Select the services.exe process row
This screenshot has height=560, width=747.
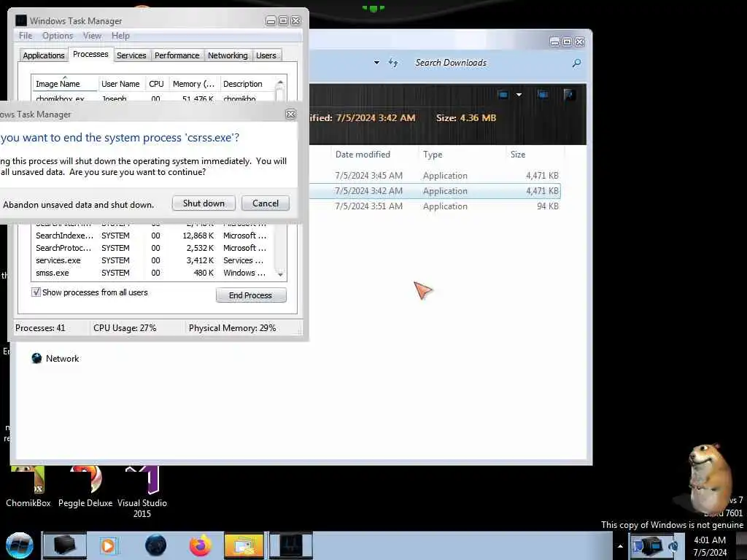(152, 260)
